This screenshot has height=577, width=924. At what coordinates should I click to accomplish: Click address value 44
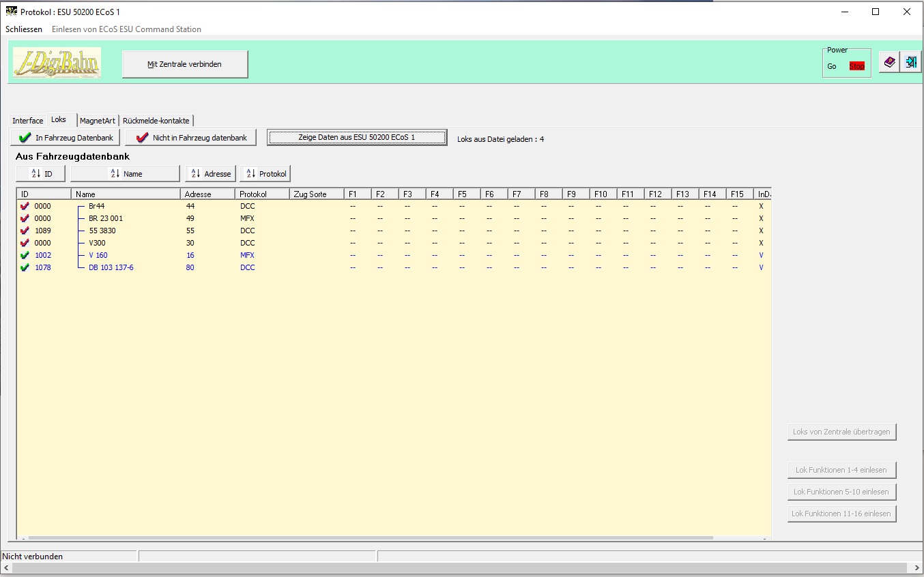[190, 206]
